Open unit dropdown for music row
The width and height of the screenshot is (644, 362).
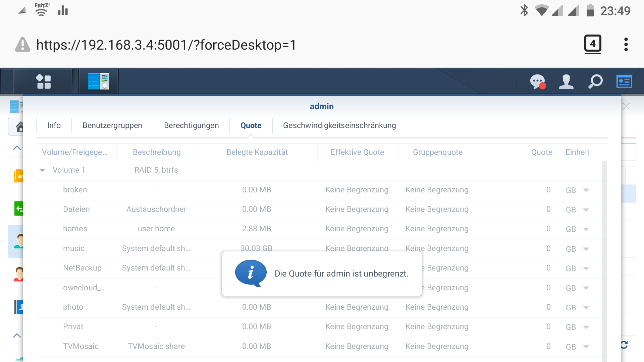click(586, 249)
